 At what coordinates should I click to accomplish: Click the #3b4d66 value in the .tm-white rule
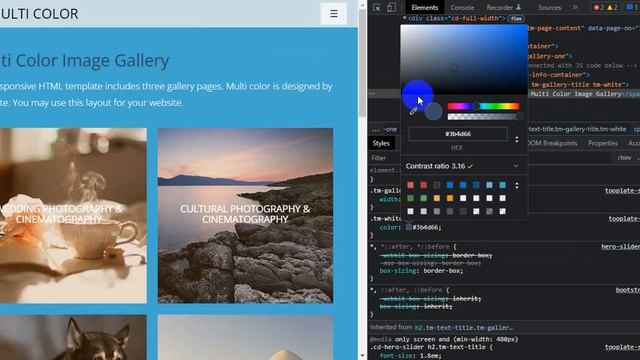tap(426, 227)
